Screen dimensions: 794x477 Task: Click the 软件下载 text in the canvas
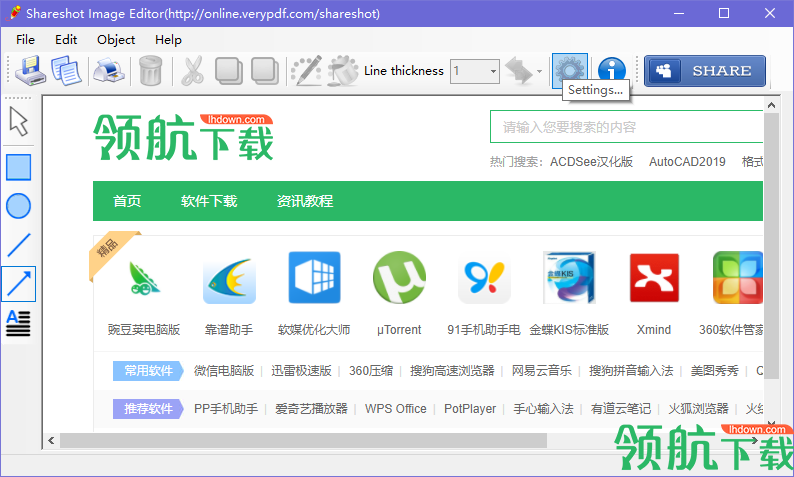pyautogui.click(x=209, y=201)
